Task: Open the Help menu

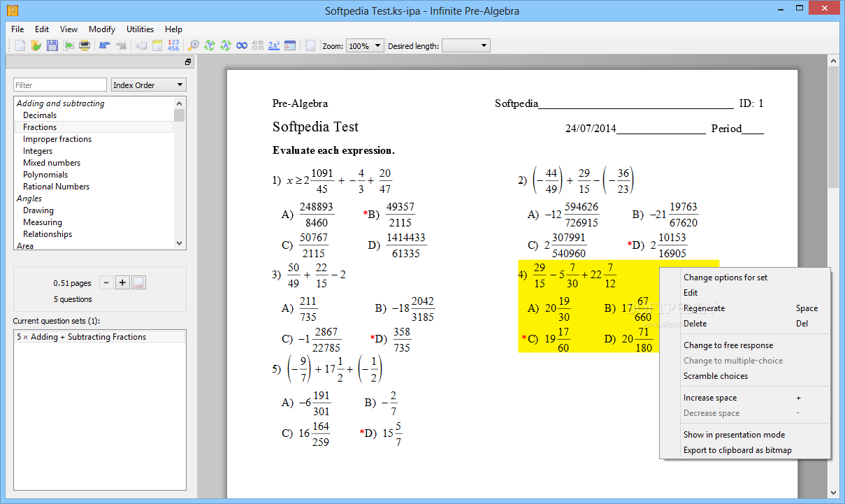Action: 173,29
